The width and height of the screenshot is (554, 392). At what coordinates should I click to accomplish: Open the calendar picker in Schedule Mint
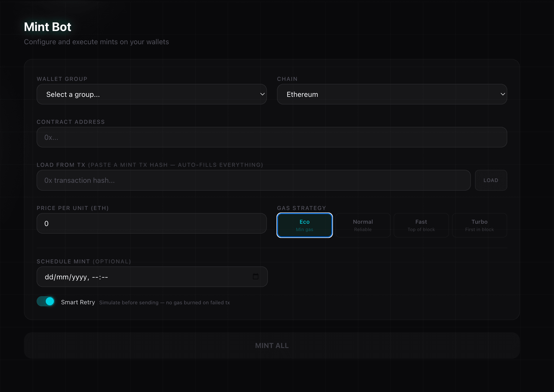256,277
